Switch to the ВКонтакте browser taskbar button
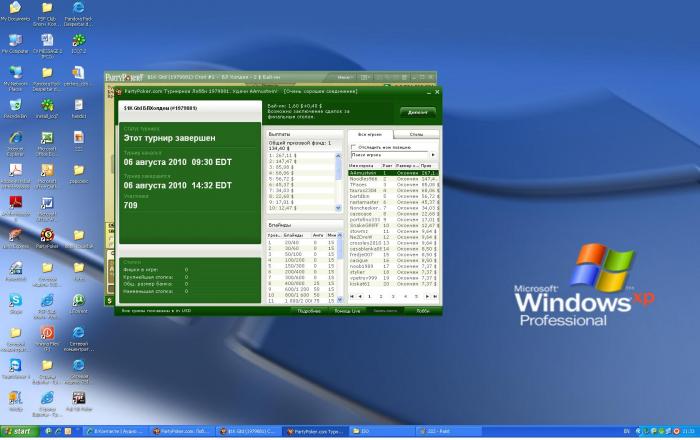Image resolution: width=700 pixels, height=440 pixels. pos(115,432)
